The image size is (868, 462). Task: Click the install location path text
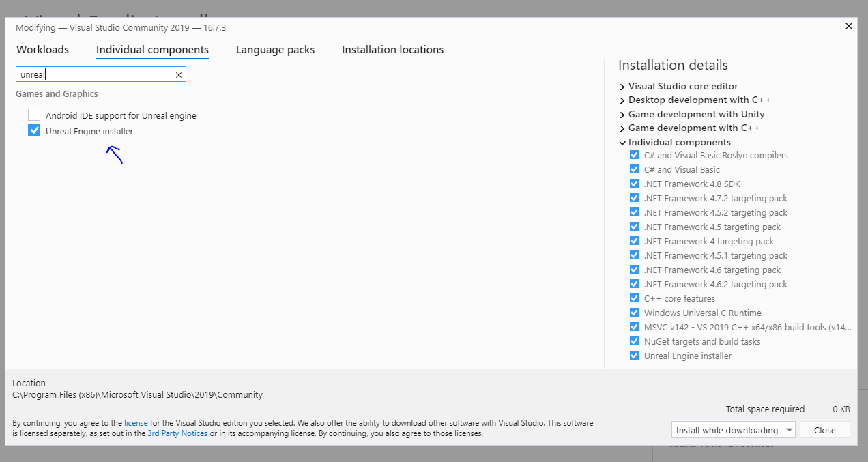(137, 394)
